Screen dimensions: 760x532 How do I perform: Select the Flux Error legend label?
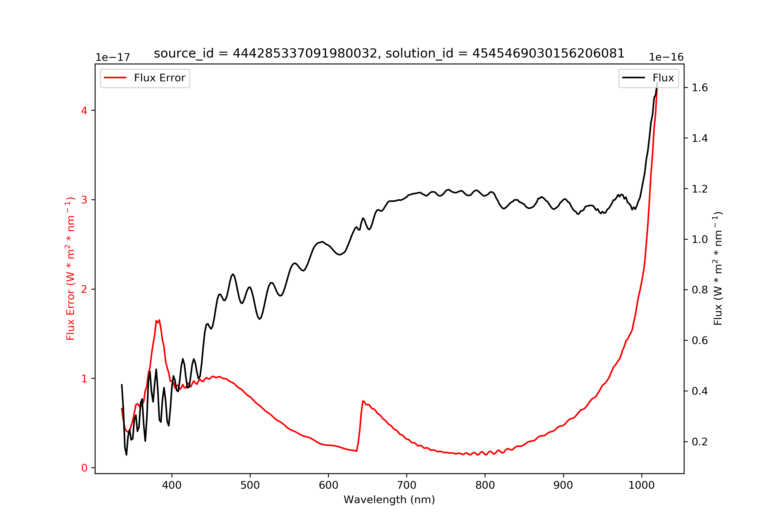pyautogui.click(x=160, y=78)
